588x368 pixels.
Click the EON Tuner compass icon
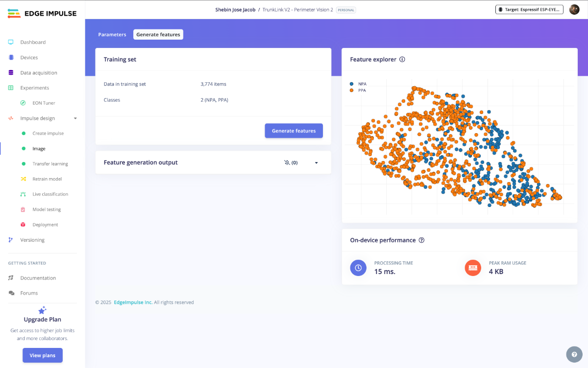point(23,103)
